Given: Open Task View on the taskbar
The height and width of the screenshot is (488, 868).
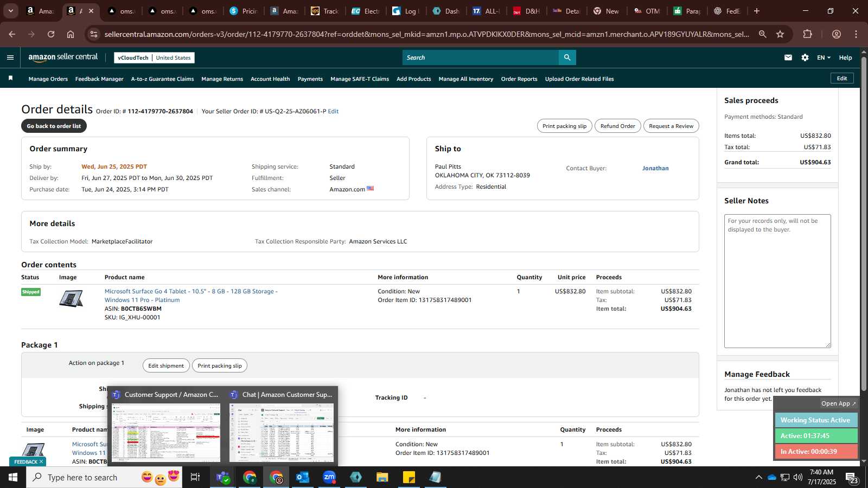Looking at the screenshot, I should (x=195, y=477).
